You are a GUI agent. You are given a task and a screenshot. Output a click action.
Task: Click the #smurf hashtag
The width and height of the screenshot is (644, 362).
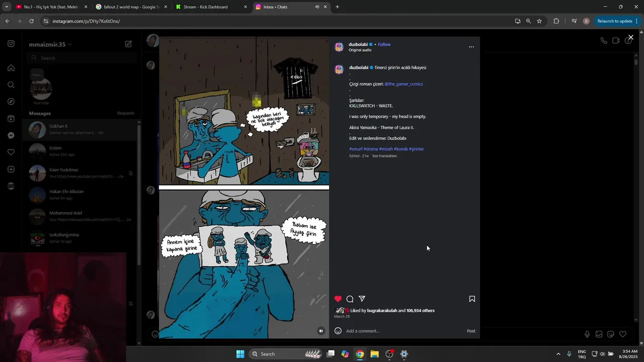click(x=356, y=149)
